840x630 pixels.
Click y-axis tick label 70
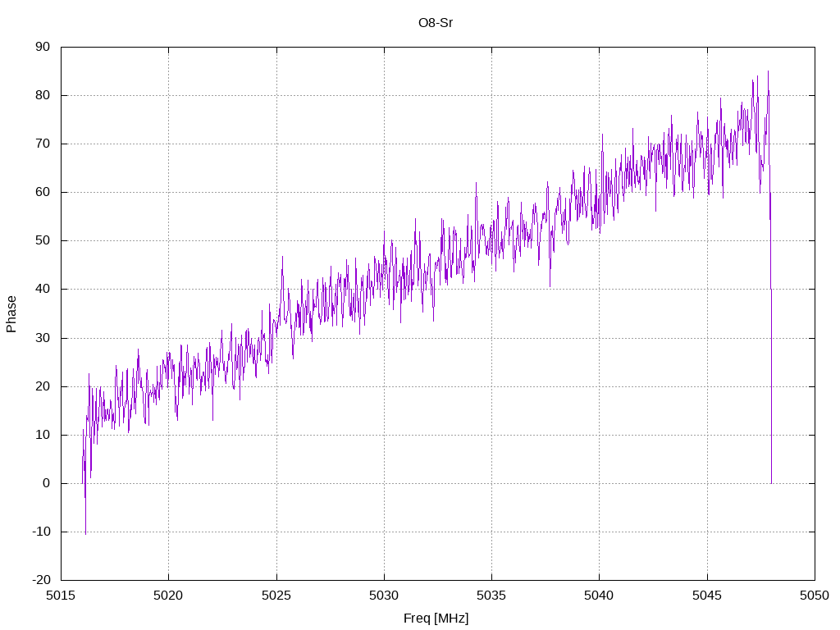tap(43, 144)
